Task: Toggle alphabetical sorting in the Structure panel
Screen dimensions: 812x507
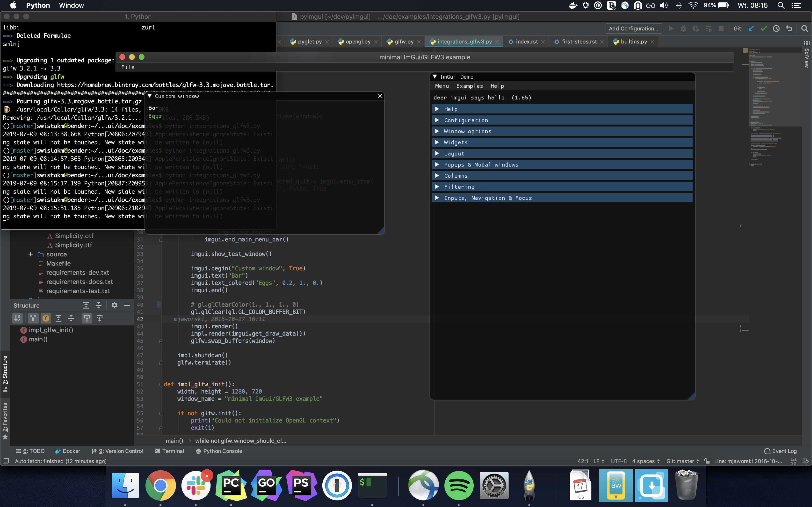Action: (18, 318)
